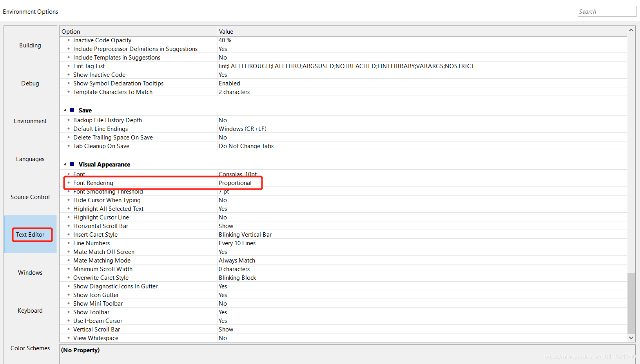Click the scrollbar down arrow
Viewport: 640px width, 364px height.
point(631,338)
